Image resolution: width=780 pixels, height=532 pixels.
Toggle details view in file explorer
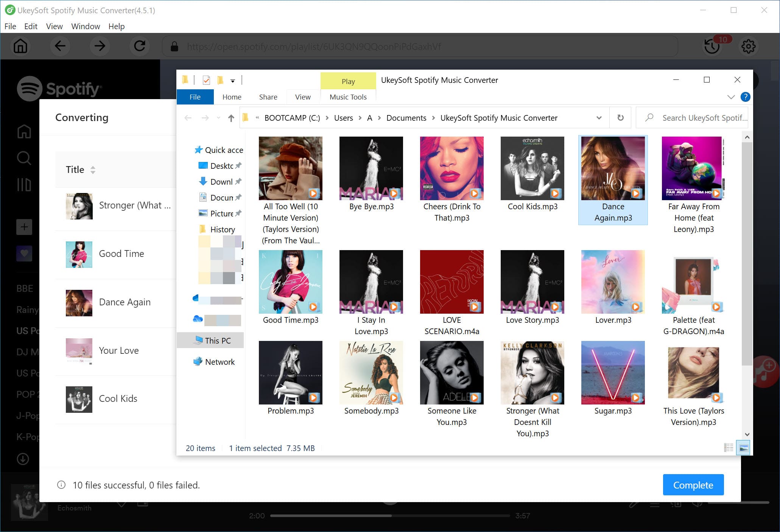pos(728,447)
